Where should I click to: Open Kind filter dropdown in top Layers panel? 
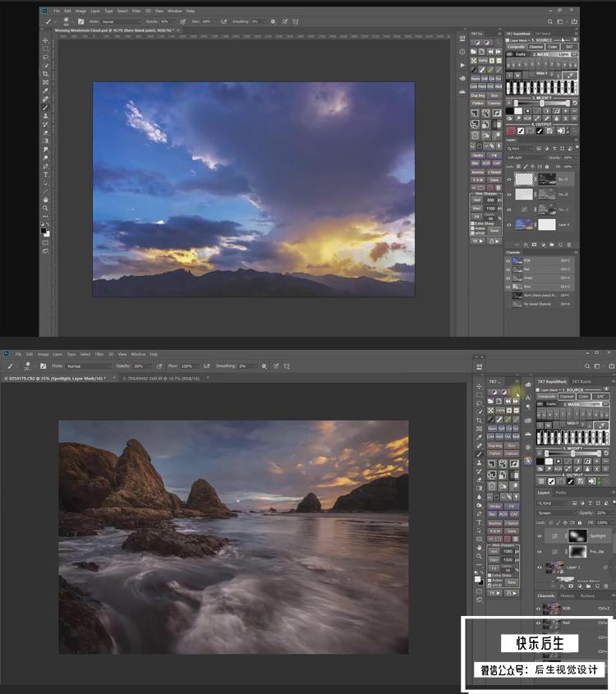(x=521, y=149)
